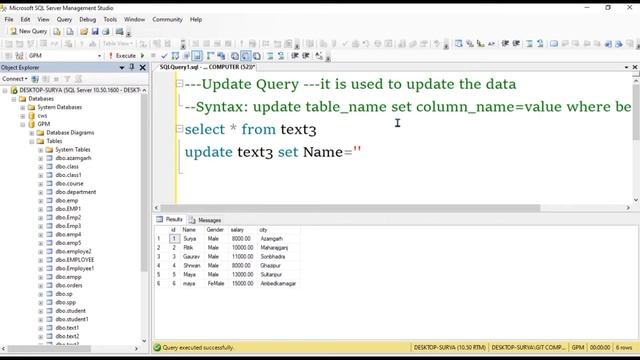Image resolution: width=640 pixels, height=360 pixels.
Task: Open the Query menu
Action: click(64, 19)
